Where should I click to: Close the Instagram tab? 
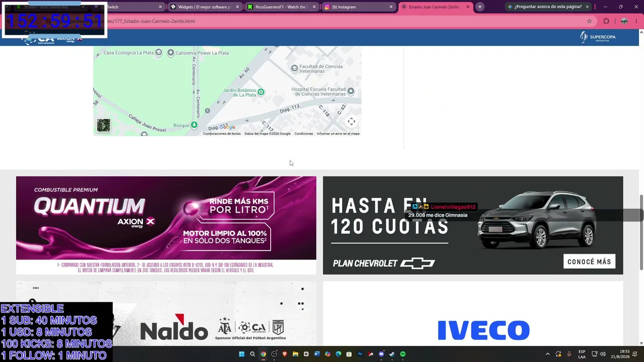[x=391, y=7]
